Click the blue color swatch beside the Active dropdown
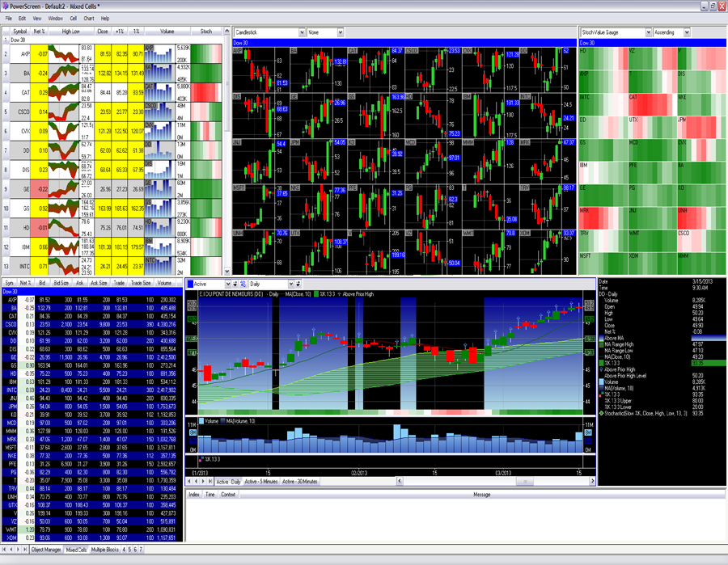728x565 pixels. [191, 285]
